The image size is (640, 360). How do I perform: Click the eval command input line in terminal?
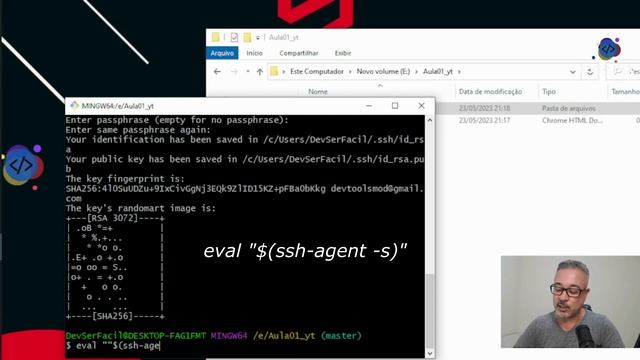coord(113,346)
